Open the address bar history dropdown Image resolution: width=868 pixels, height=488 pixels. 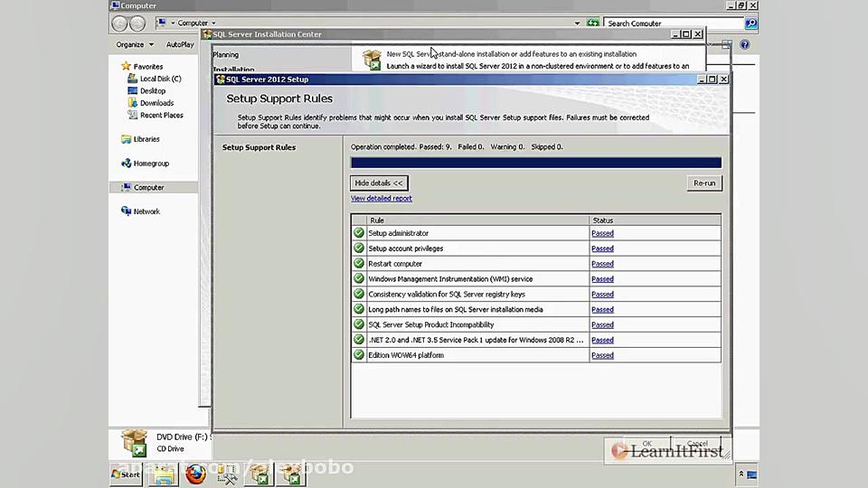577,23
